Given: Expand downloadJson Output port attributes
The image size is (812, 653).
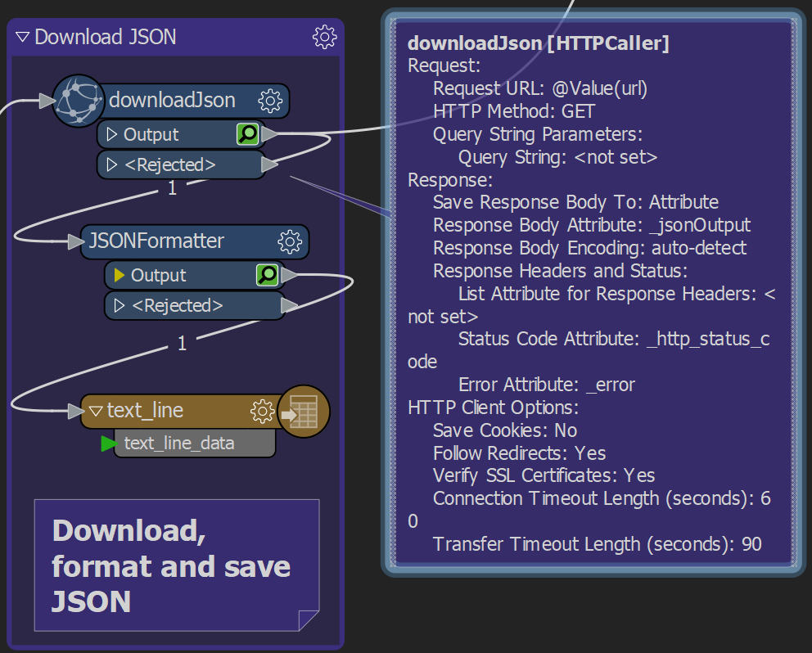Looking at the screenshot, I should point(111,134).
